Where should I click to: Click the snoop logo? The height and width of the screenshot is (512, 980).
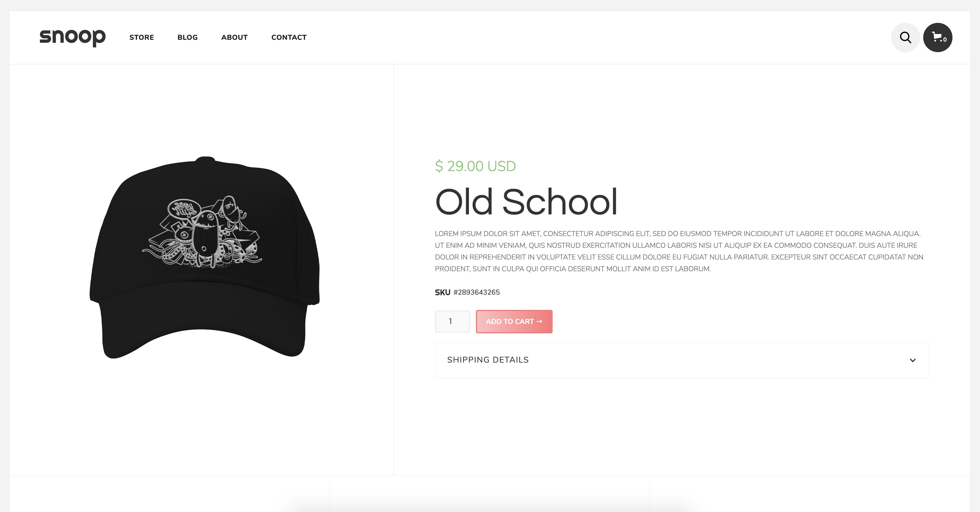[72, 38]
